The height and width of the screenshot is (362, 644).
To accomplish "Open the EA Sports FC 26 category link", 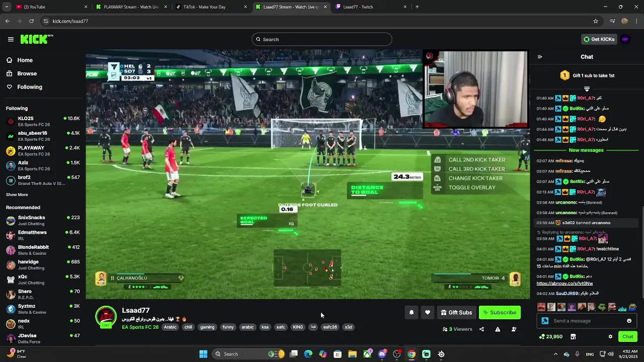I will tap(140, 327).
